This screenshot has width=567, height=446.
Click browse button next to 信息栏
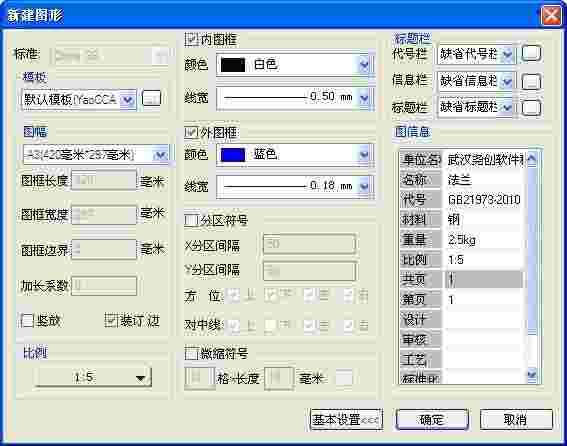(x=531, y=81)
